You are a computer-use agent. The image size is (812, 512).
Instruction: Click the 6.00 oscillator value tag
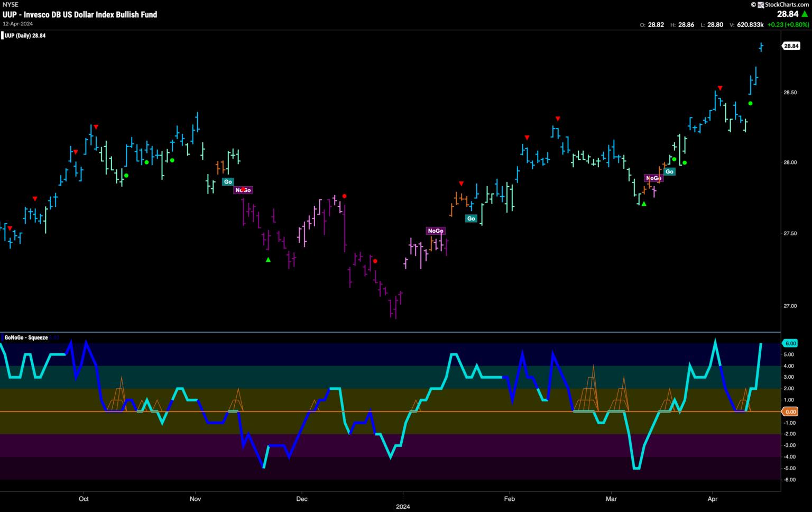pyautogui.click(x=790, y=343)
